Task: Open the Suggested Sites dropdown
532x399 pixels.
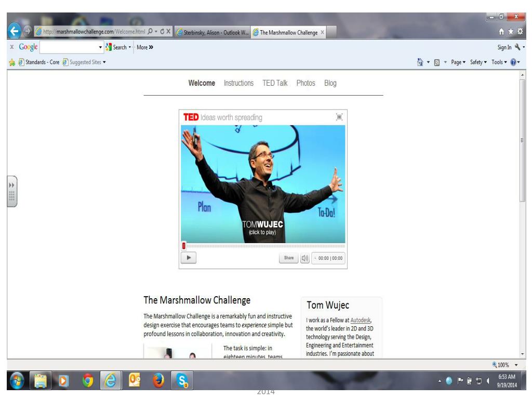Action: click(x=104, y=62)
